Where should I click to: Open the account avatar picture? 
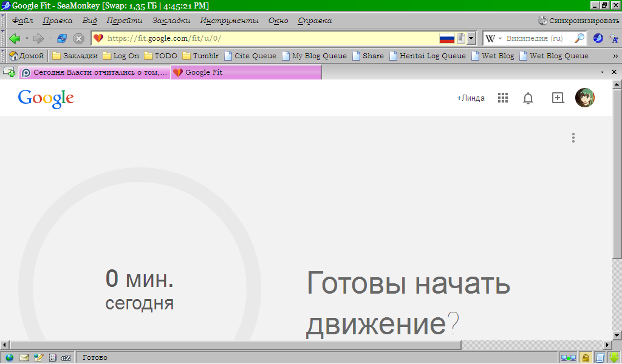[x=585, y=98]
